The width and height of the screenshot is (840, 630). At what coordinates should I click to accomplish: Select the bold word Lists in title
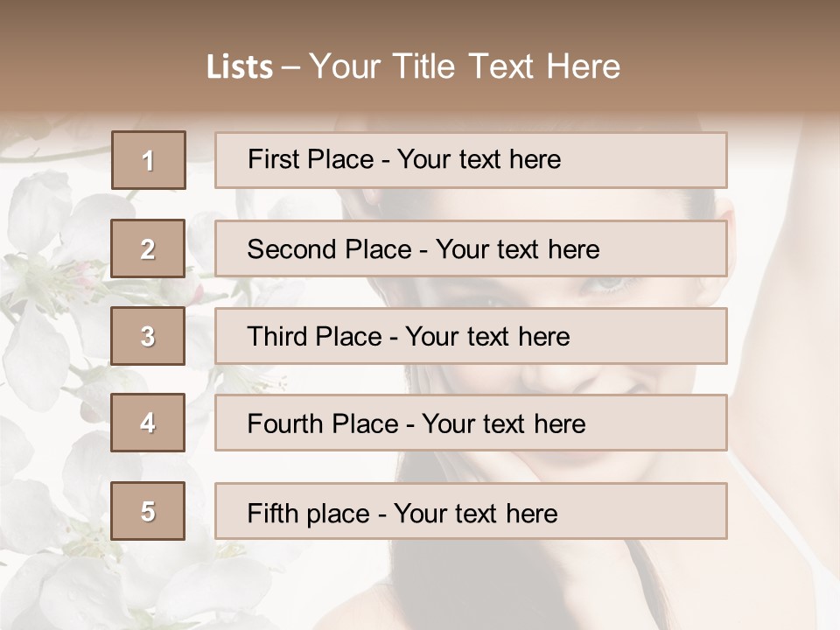click(240, 67)
